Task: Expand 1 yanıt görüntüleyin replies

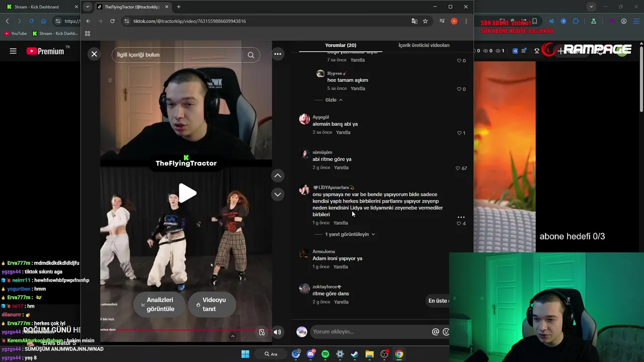Action: coord(350,234)
